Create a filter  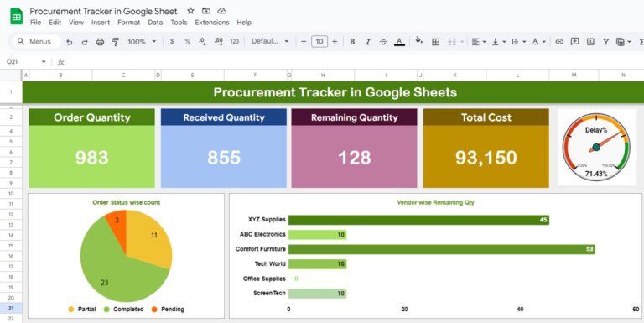(605, 41)
